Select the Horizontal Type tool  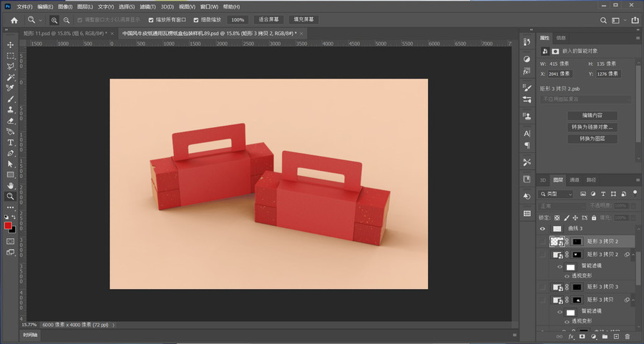(11, 142)
